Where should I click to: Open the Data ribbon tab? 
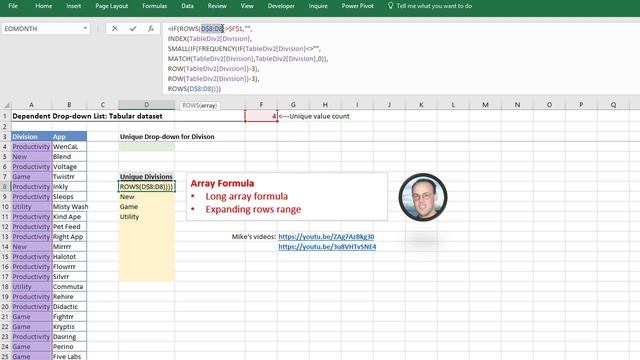coord(187,6)
